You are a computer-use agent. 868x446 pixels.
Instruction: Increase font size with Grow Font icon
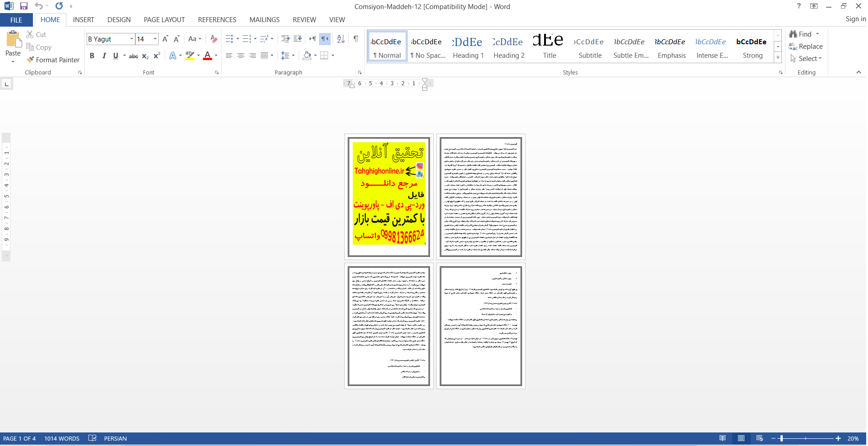pos(165,39)
